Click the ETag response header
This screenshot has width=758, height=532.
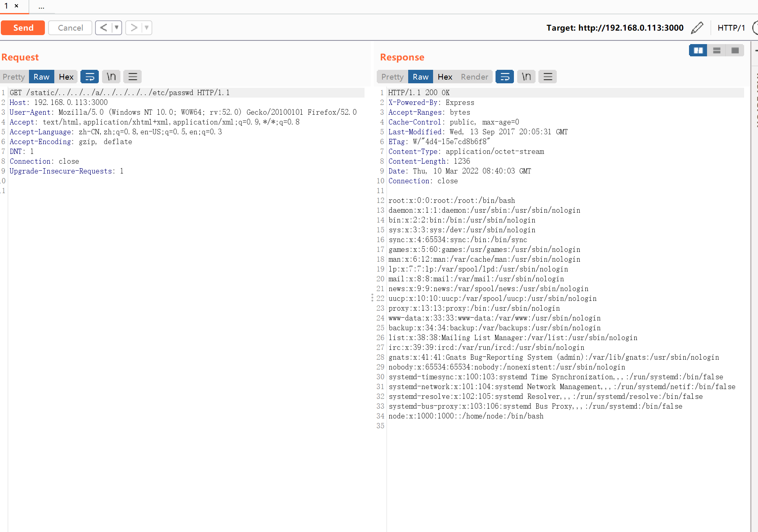click(x=439, y=142)
